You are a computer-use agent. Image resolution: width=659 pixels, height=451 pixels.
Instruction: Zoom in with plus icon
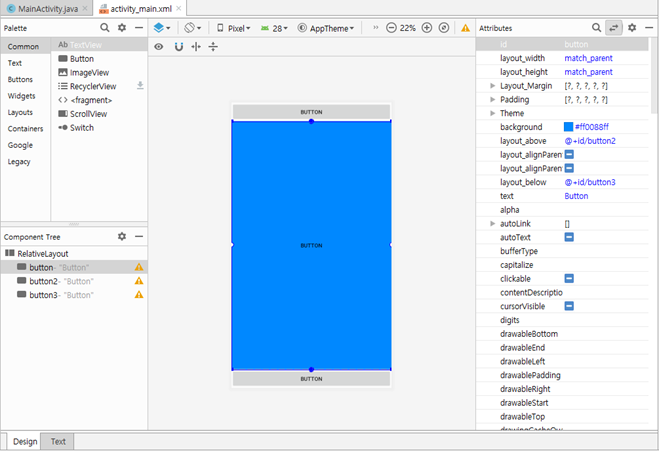427,28
